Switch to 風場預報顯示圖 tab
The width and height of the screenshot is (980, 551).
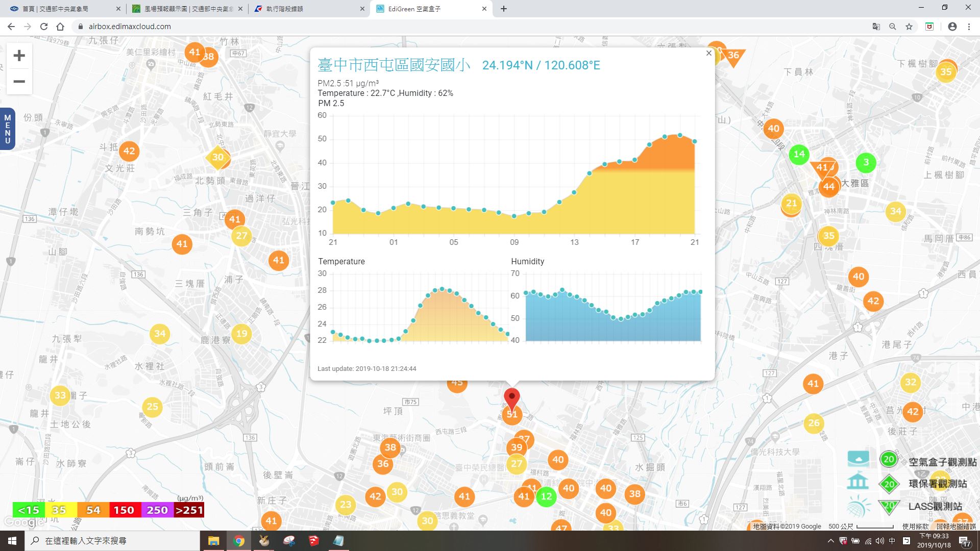click(x=187, y=9)
